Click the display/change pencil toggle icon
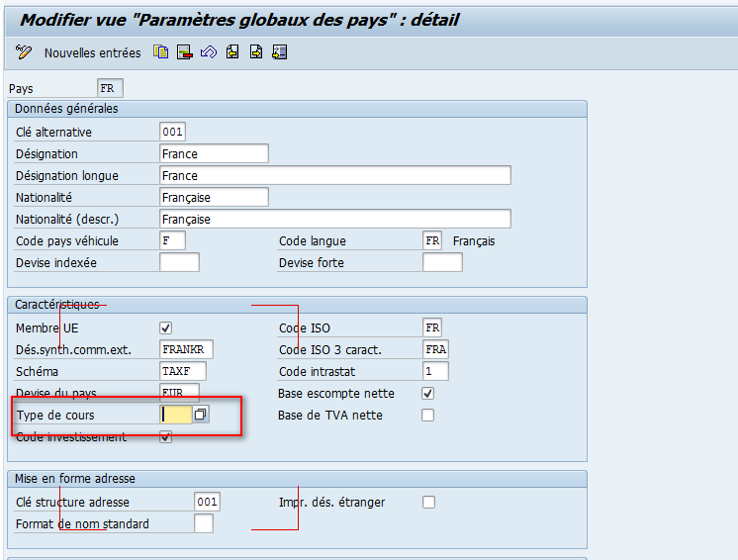This screenshot has height=560, width=738. coord(25,52)
